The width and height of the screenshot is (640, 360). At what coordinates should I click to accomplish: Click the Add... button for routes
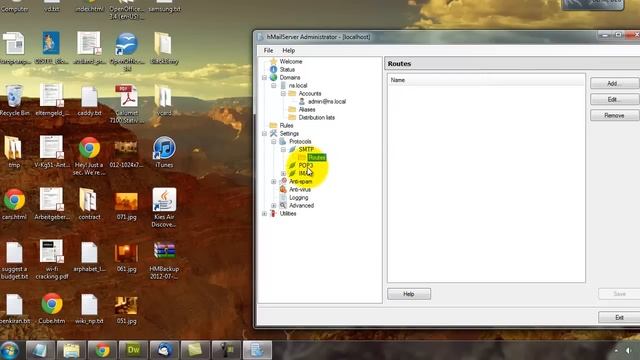point(614,83)
